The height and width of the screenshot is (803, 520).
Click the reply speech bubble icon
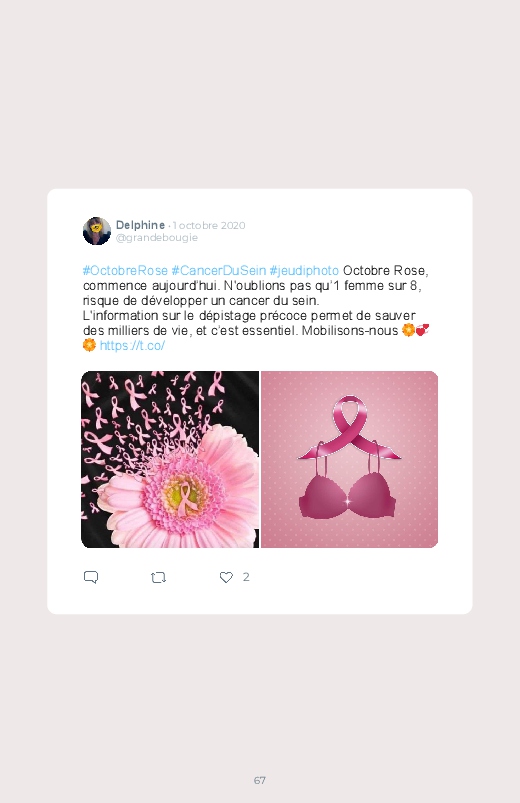[x=91, y=577]
